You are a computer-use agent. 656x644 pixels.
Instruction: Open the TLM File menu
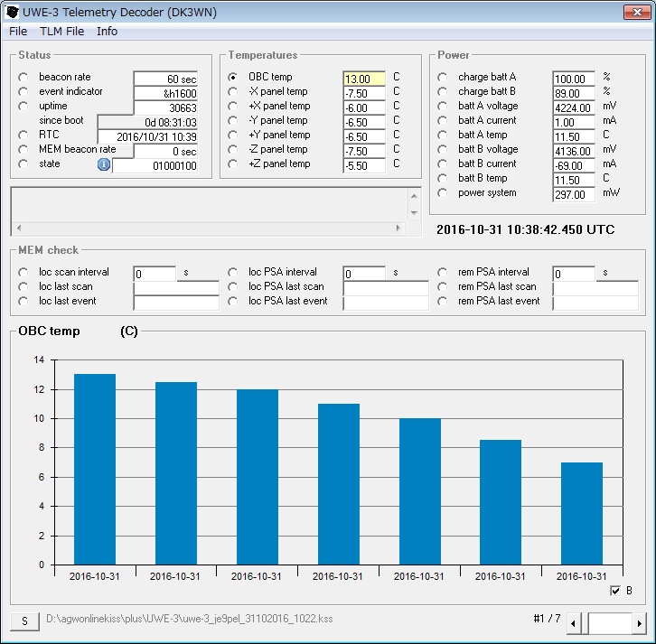(x=62, y=32)
